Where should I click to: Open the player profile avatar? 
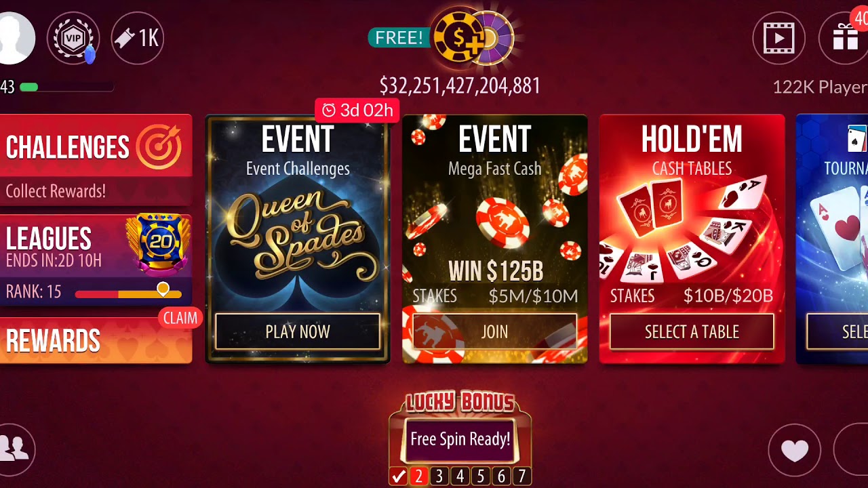click(15, 38)
